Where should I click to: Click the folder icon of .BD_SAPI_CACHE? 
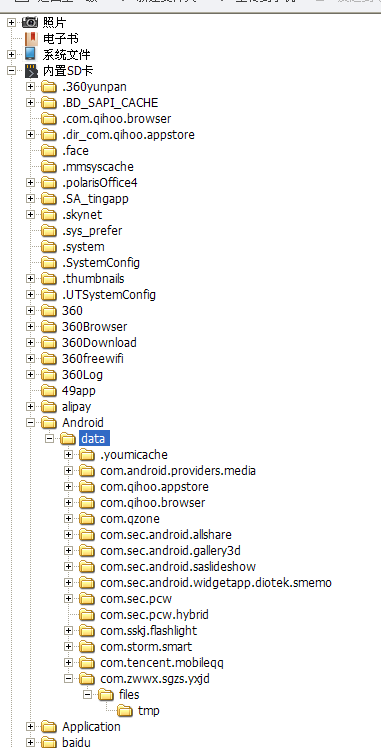coord(49,103)
